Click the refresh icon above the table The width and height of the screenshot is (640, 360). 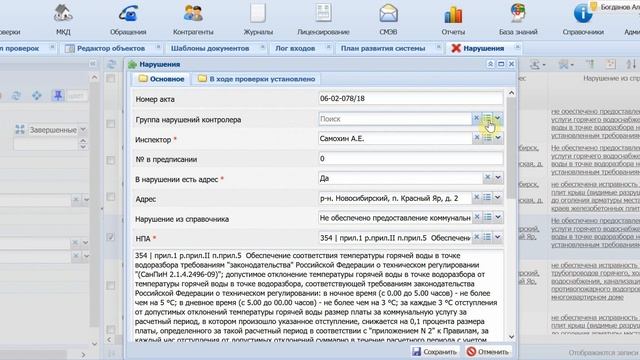tap(111, 64)
